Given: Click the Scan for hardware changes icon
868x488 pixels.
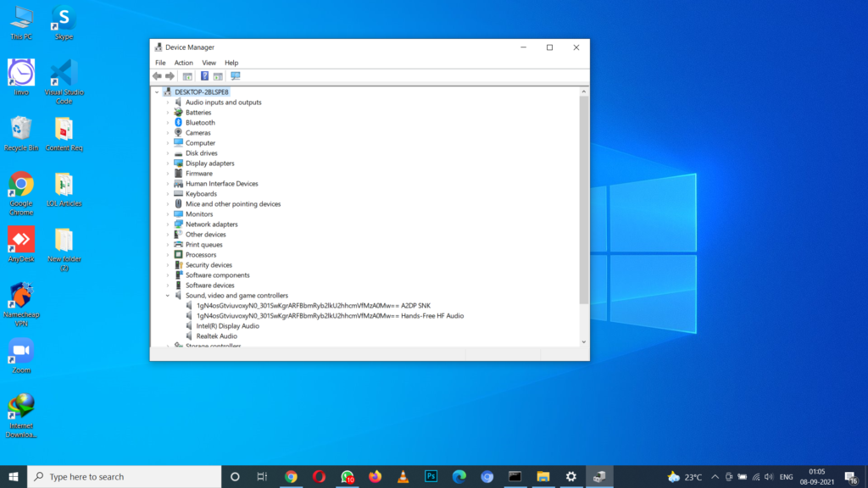Looking at the screenshot, I should point(236,75).
